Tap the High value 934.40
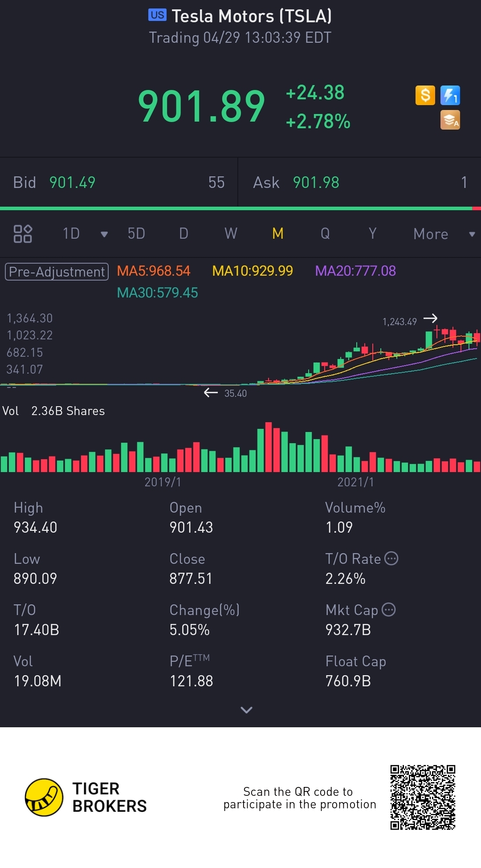The image size is (481, 868). (x=35, y=527)
